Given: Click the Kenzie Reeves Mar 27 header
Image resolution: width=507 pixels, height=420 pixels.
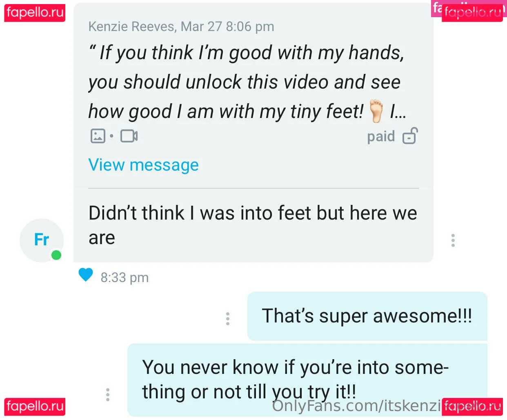Looking at the screenshot, I should pyautogui.click(x=181, y=27).
